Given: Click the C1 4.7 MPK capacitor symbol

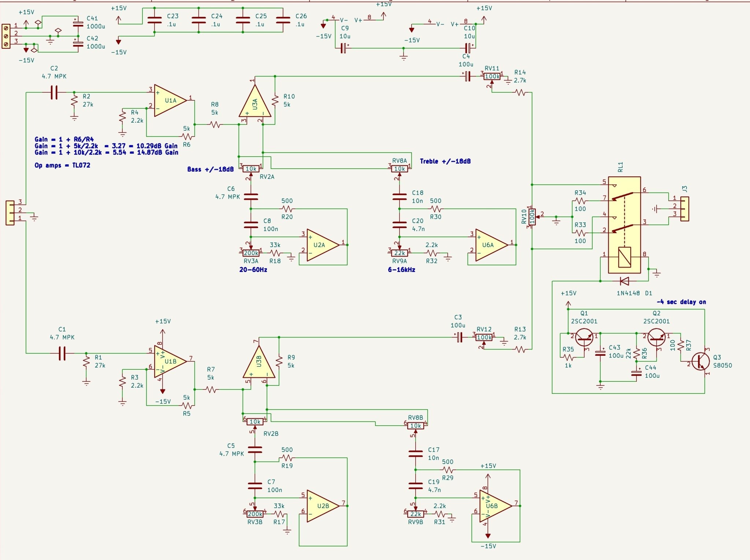Looking at the screenshot, I should point(62,353).
